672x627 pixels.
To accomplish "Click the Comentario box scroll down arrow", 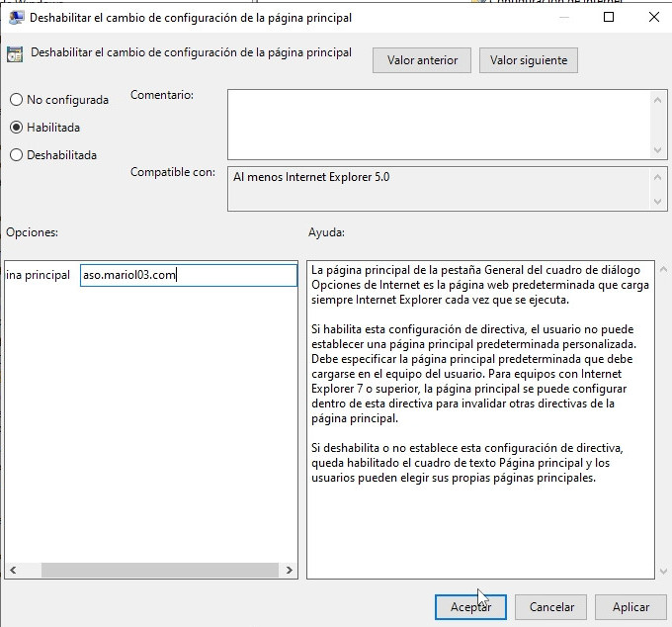I will [658, 150].
